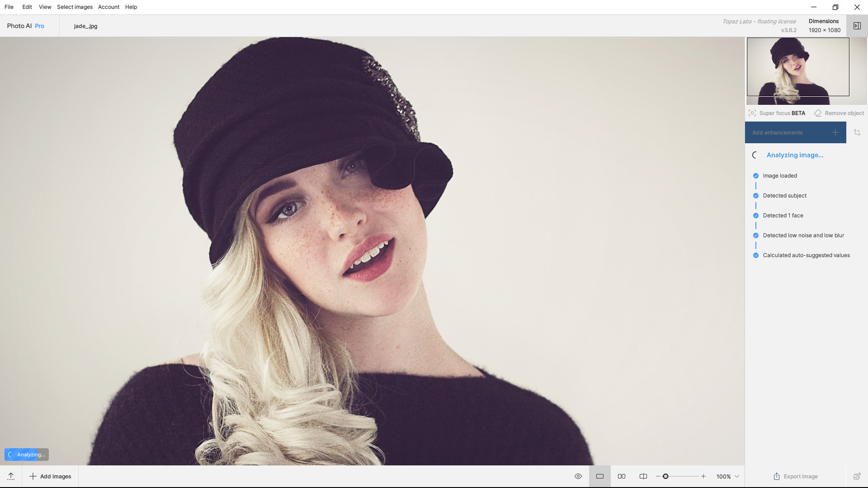Click the Export image button
The image size is (868, 488).
(x=796, y=476)
